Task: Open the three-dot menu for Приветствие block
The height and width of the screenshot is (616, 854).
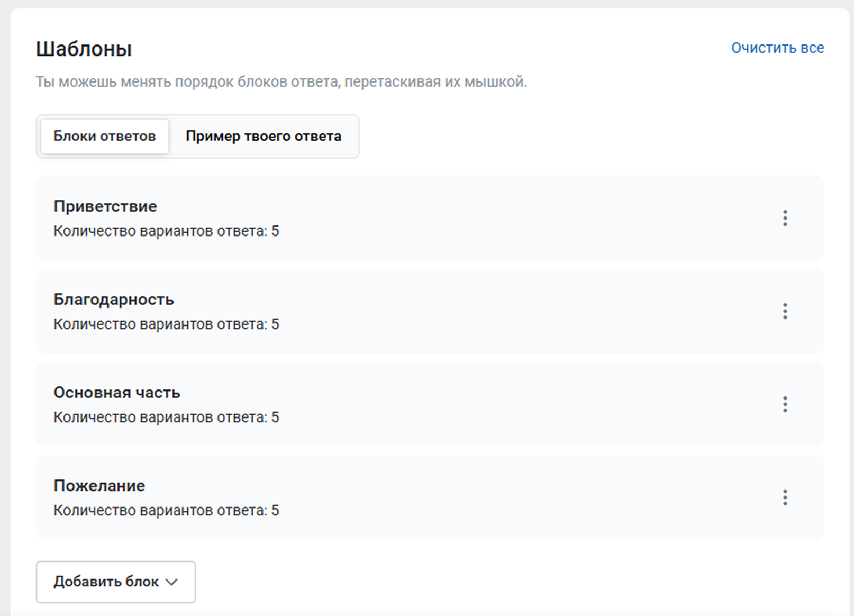Action: click(x=785, y=218)
